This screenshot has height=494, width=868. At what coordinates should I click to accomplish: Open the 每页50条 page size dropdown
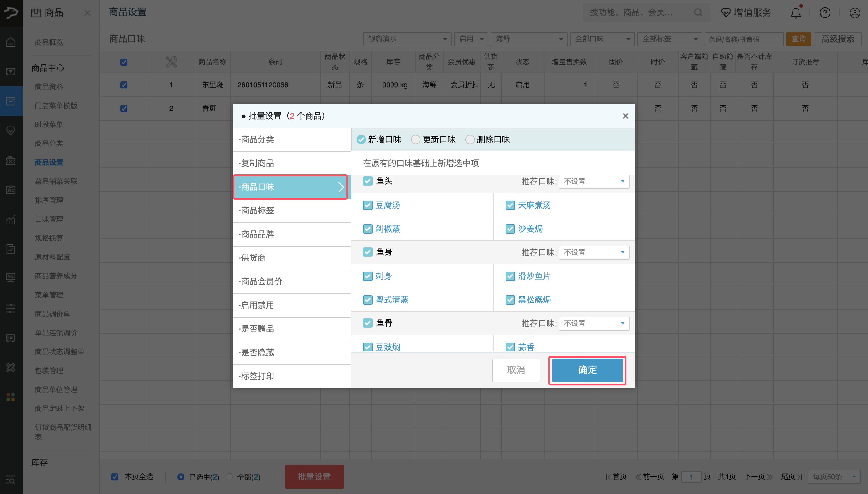[x=834, y=476]
